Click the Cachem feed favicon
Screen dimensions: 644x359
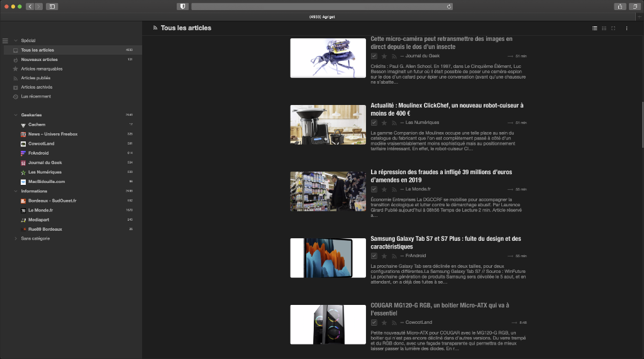click(x=23, y=125)
